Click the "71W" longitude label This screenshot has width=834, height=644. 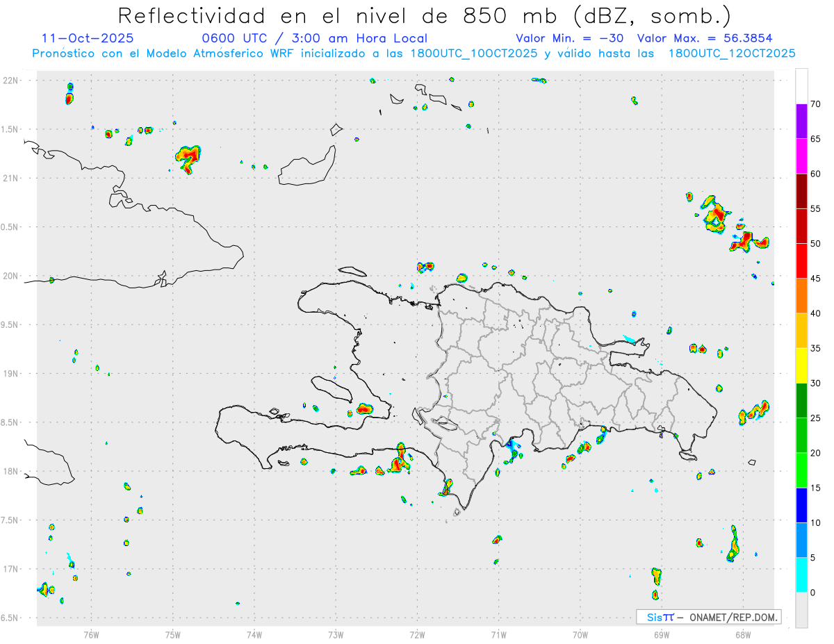point(498,634)
